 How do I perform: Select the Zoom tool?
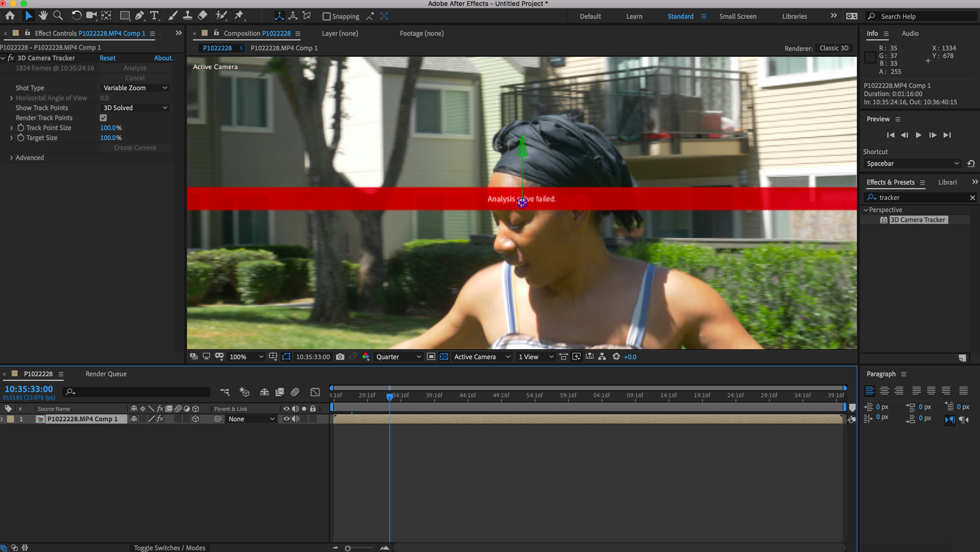tap(58, 16)
